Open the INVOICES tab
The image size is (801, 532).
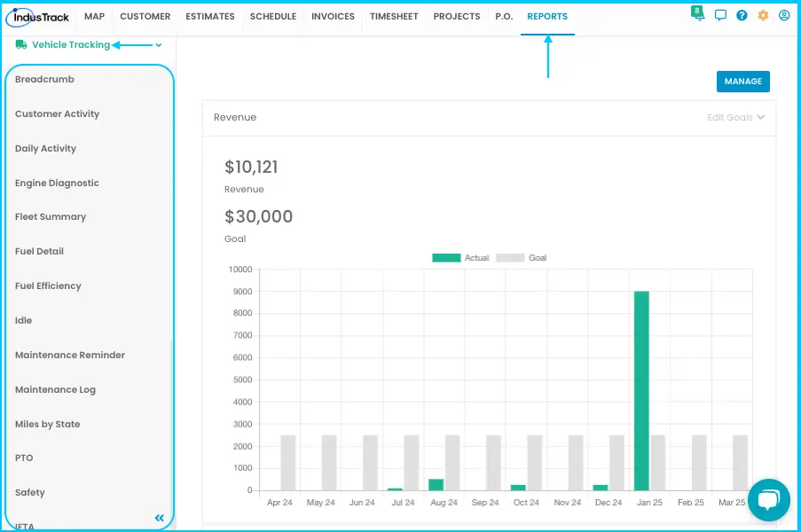tap(333, 16)
